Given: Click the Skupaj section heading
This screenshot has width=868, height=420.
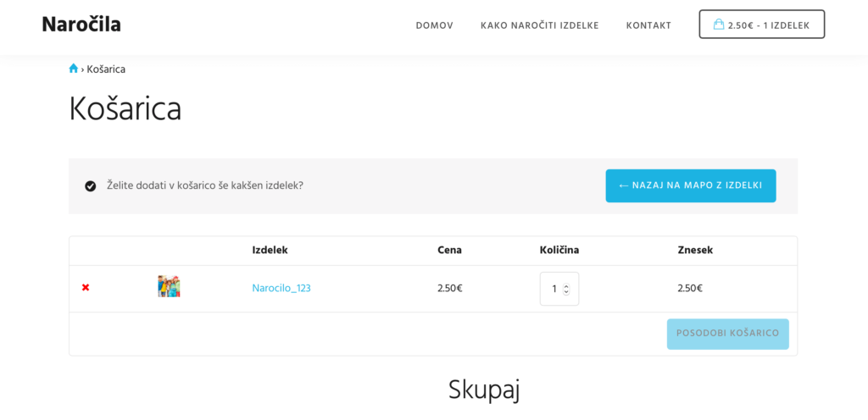Looking at the screenshot, I should pos(483,390).
